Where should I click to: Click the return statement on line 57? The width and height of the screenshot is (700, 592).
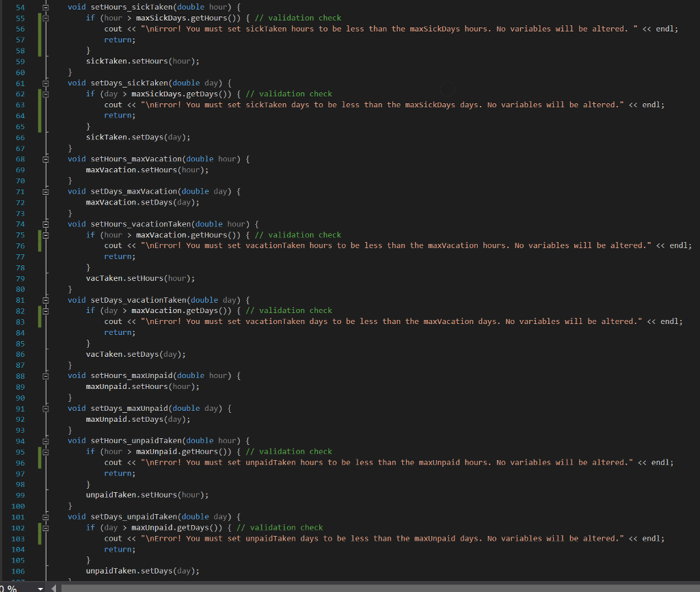[x=120, y=40]
